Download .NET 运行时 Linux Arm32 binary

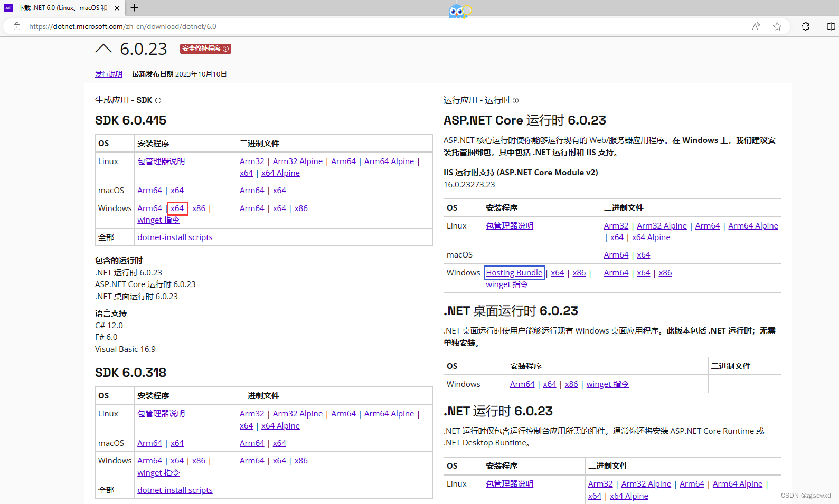pos(600,484)
